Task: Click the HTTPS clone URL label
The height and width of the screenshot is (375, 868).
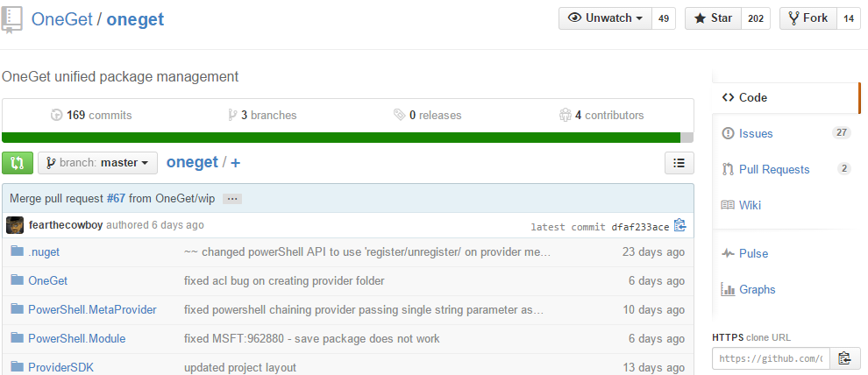Action: (751, 337)
